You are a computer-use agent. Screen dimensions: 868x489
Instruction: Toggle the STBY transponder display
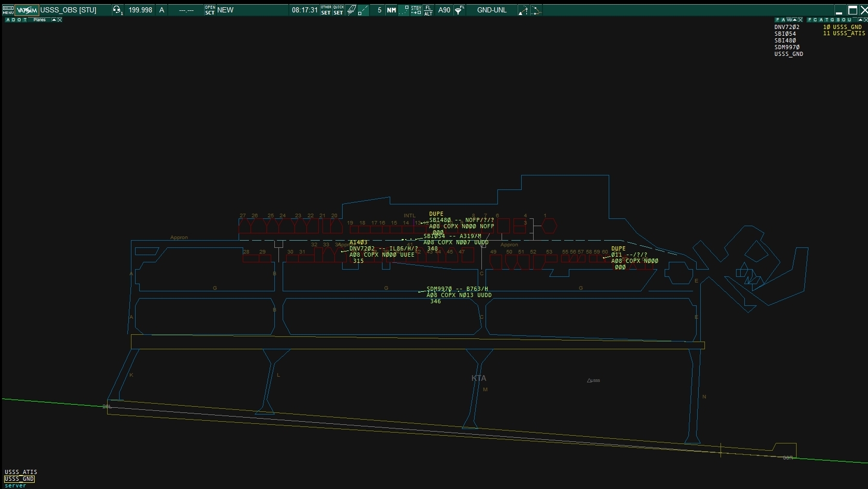[x=416, y=10]
